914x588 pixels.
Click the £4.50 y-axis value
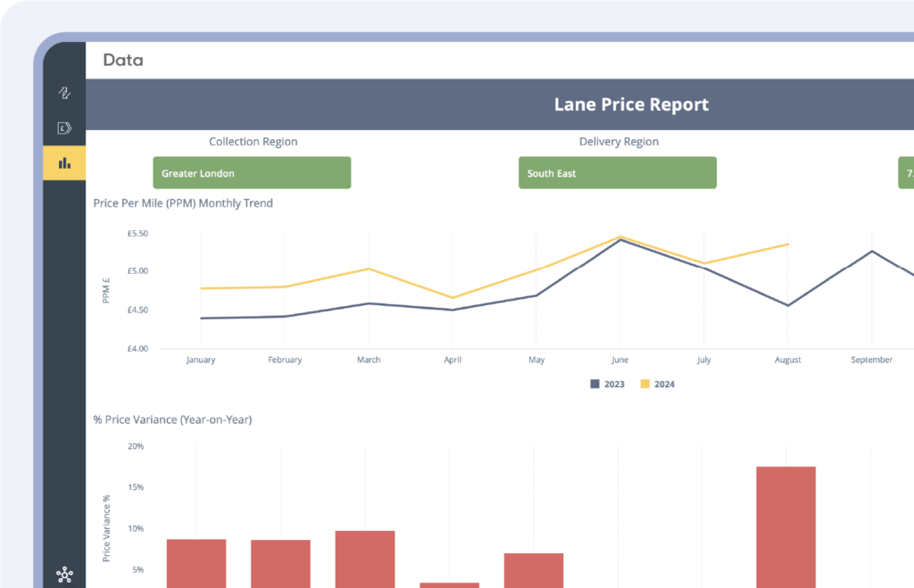coord(137,310)
